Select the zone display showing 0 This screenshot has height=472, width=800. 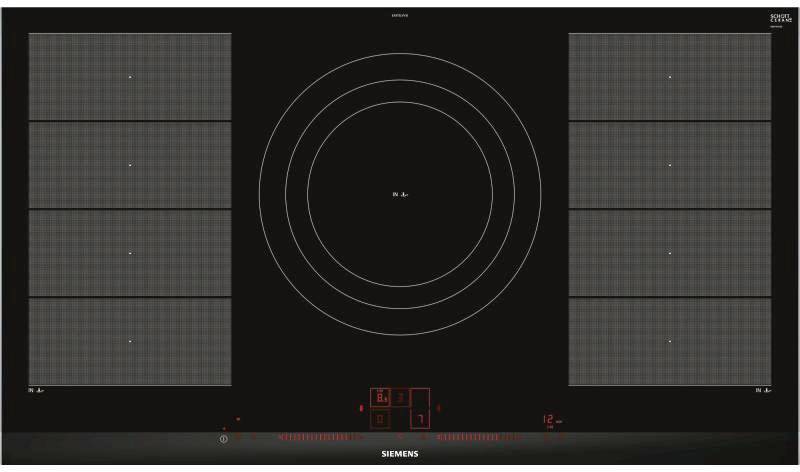click(380, 419)
